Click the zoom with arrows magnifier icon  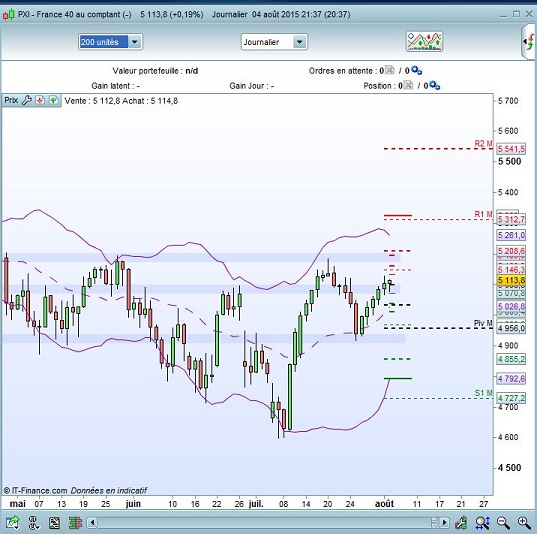(x=483, y=523)
